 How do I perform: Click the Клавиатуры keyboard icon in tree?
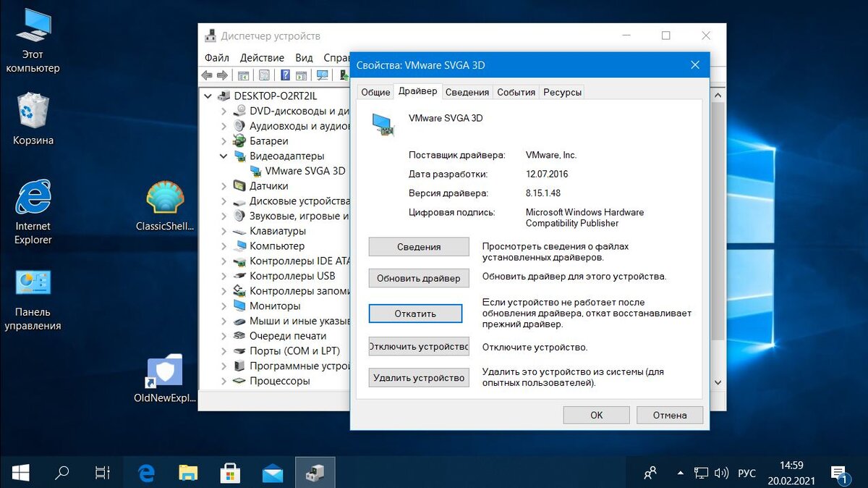point(240,231)
